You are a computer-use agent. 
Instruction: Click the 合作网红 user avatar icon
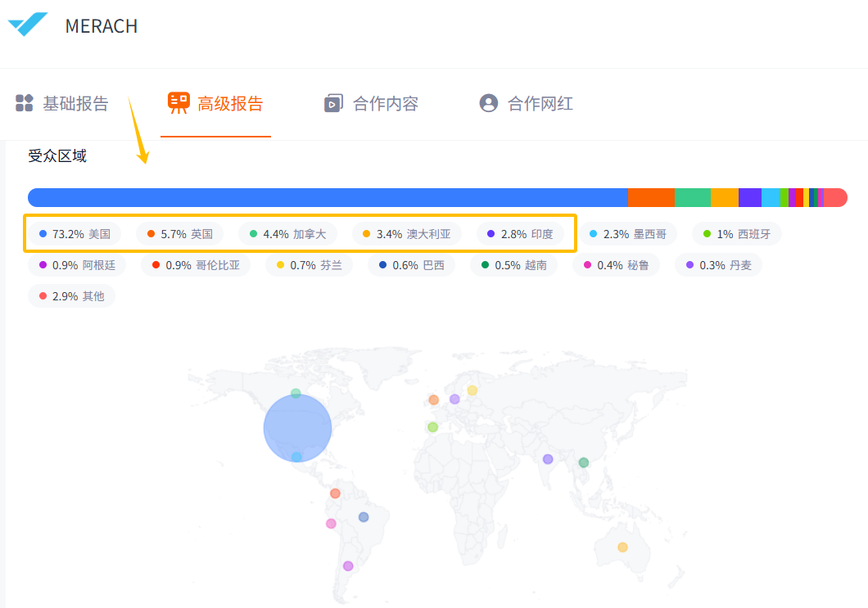coord(489,103)
